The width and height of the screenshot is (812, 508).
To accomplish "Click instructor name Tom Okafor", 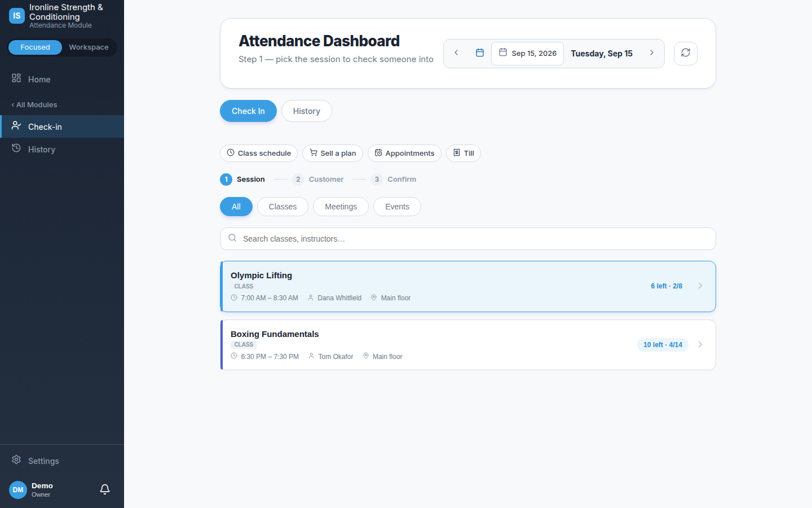I will pos(336,357).
